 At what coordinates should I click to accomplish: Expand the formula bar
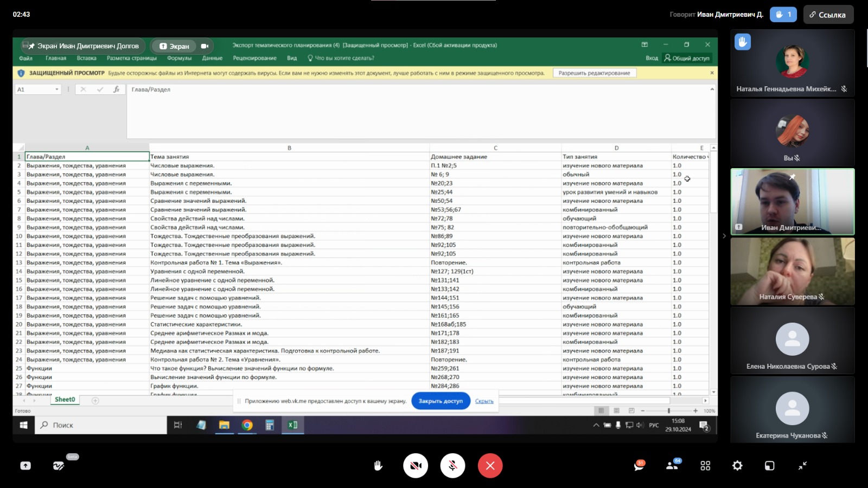[712, 89]
